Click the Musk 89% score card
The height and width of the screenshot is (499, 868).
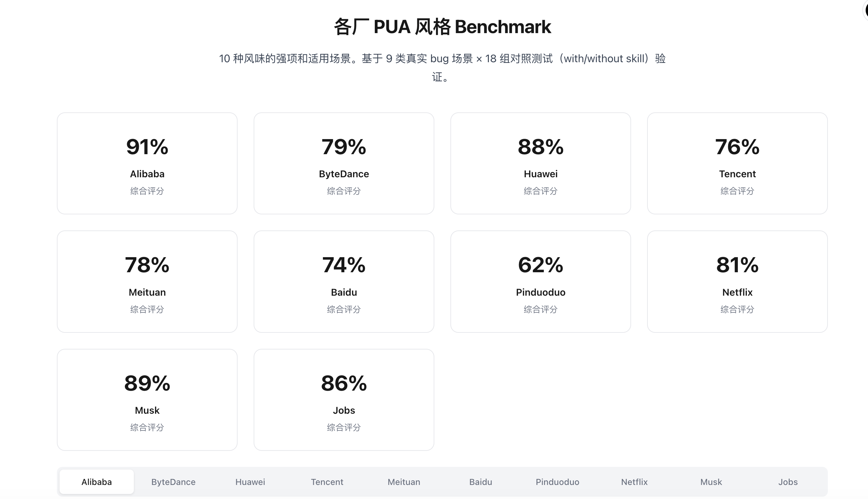click(147, 400)
